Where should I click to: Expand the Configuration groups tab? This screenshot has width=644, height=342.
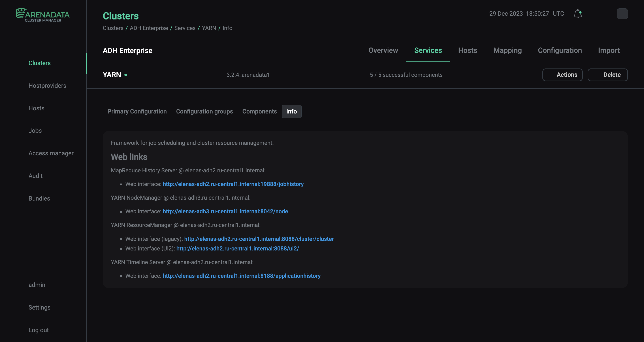point(205,111)
